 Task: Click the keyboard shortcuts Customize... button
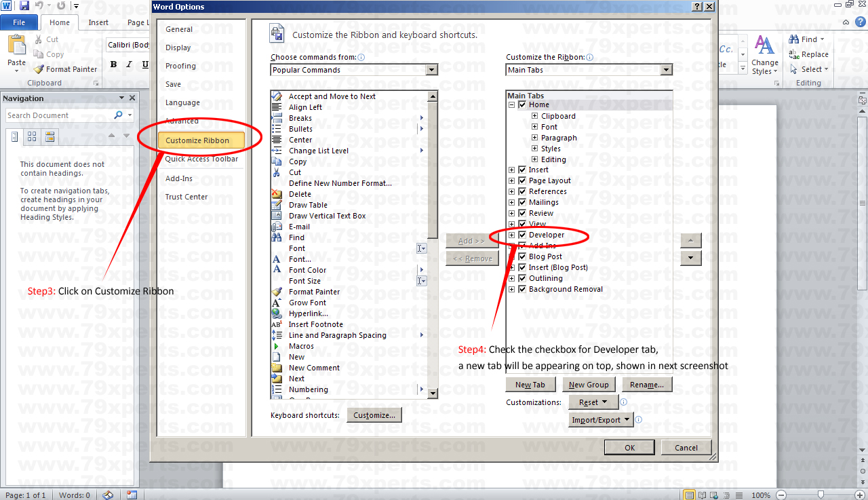coord(374,415)
